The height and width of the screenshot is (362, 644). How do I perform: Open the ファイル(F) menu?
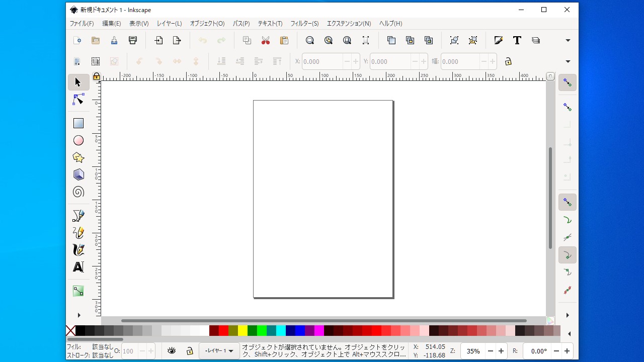[x=82, y=23]
